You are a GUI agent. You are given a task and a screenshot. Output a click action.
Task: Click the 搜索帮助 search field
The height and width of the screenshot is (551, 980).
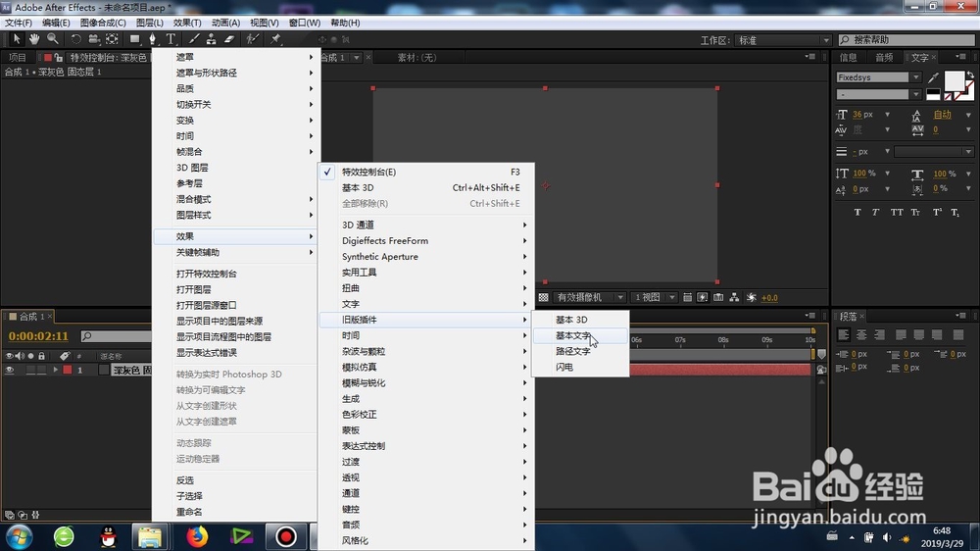tap(906, 39)
